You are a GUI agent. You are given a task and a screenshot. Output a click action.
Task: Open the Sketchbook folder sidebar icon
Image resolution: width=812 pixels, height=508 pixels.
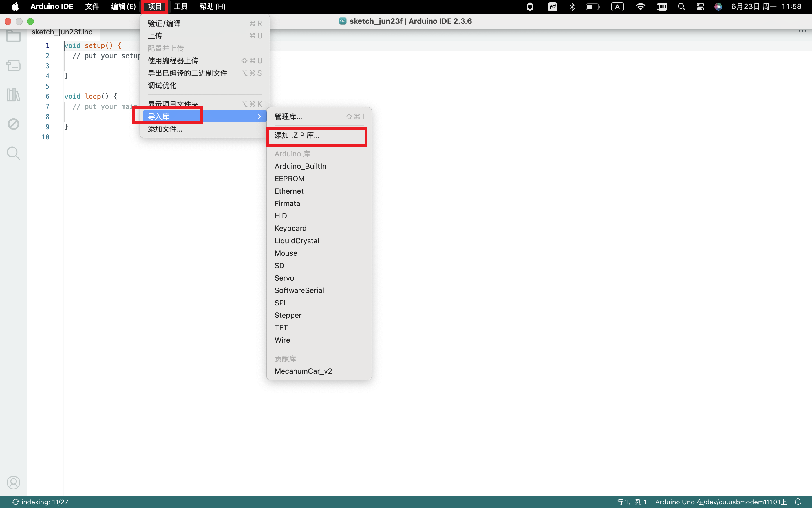coord(14,36)
